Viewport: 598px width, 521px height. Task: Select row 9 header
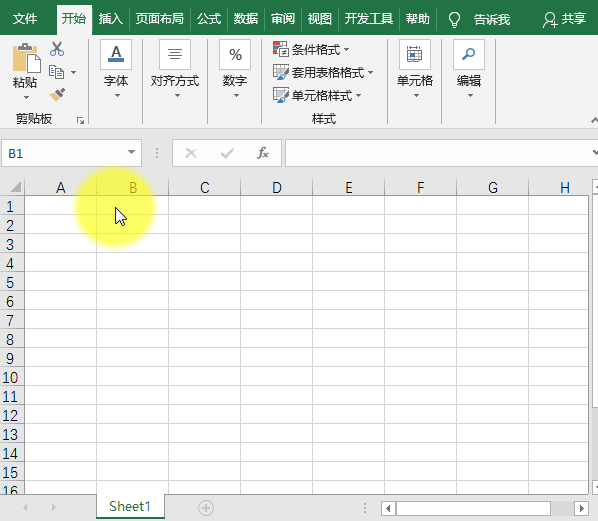[x=12, y=359]
